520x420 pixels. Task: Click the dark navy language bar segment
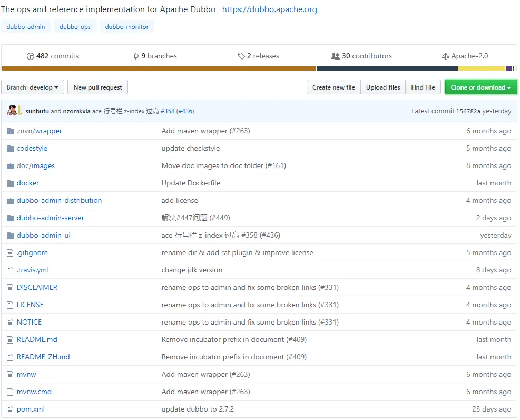(387, 69)
